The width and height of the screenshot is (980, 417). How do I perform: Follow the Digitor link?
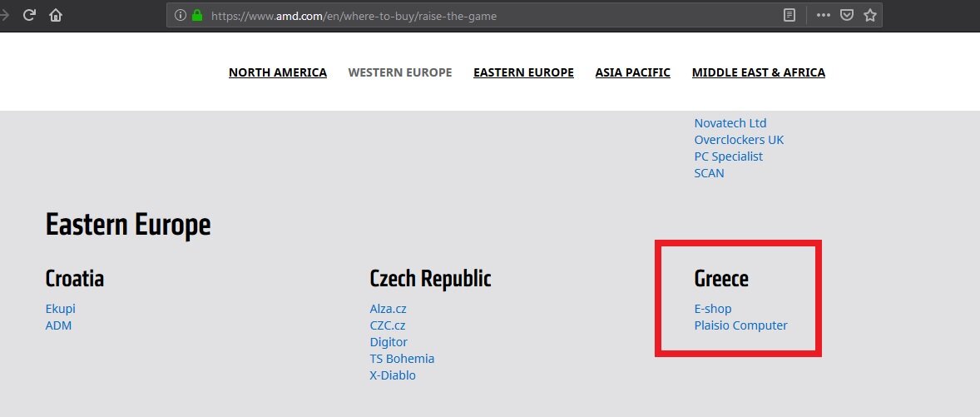pyautogui.click(x=389, y=342)
